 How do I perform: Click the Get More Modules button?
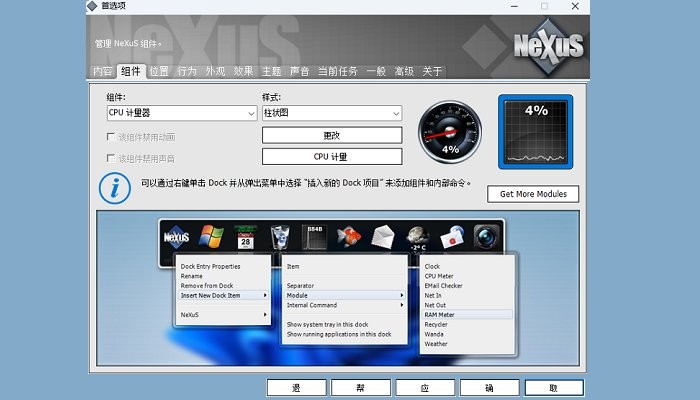point(533,194)
